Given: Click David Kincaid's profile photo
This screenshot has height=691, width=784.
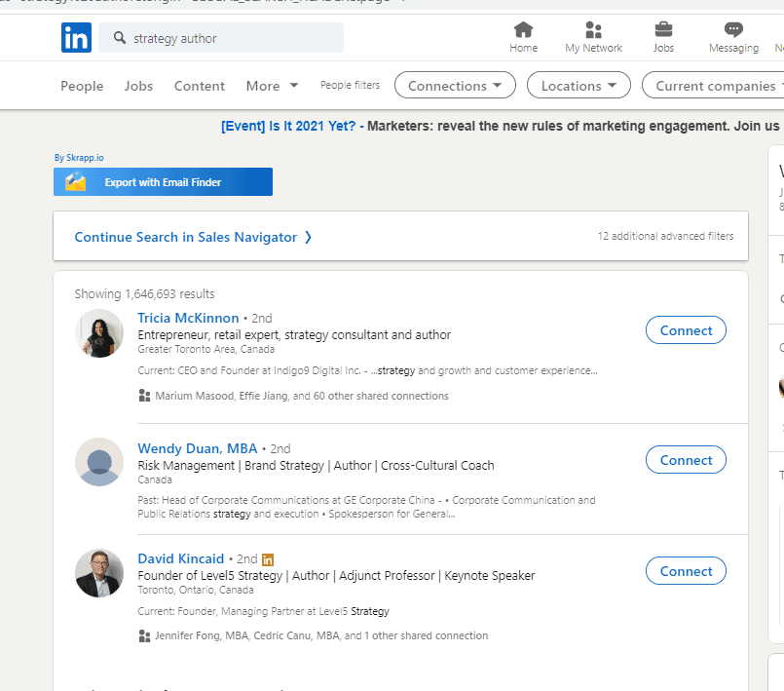Looking at the screenshot, I should [x=99, y=573].
